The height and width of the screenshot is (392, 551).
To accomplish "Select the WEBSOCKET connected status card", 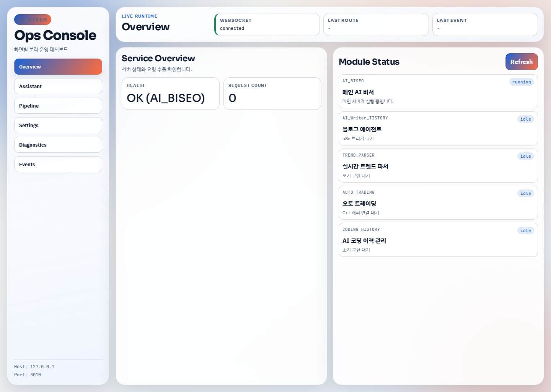I will click(x=267, y=24).
